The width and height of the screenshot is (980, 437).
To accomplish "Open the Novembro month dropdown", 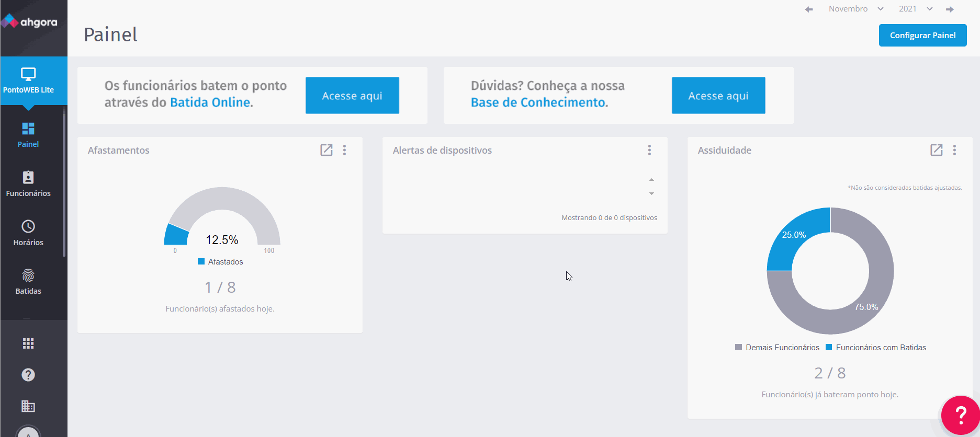I will click(856, 9).
